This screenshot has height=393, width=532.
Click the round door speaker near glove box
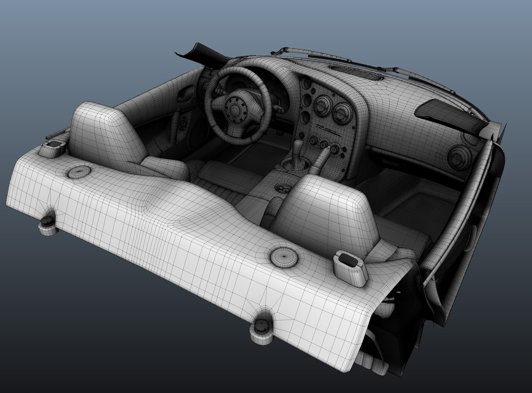459,156
